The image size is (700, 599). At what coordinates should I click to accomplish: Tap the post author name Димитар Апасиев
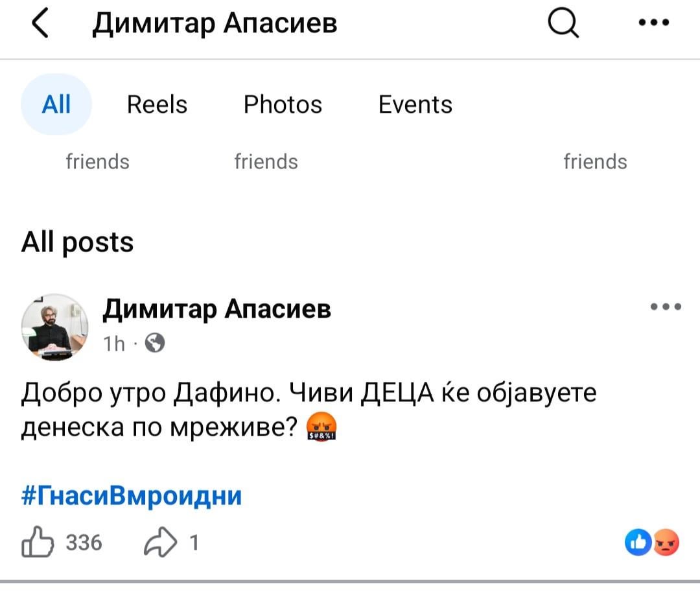[x=217, y=309]
